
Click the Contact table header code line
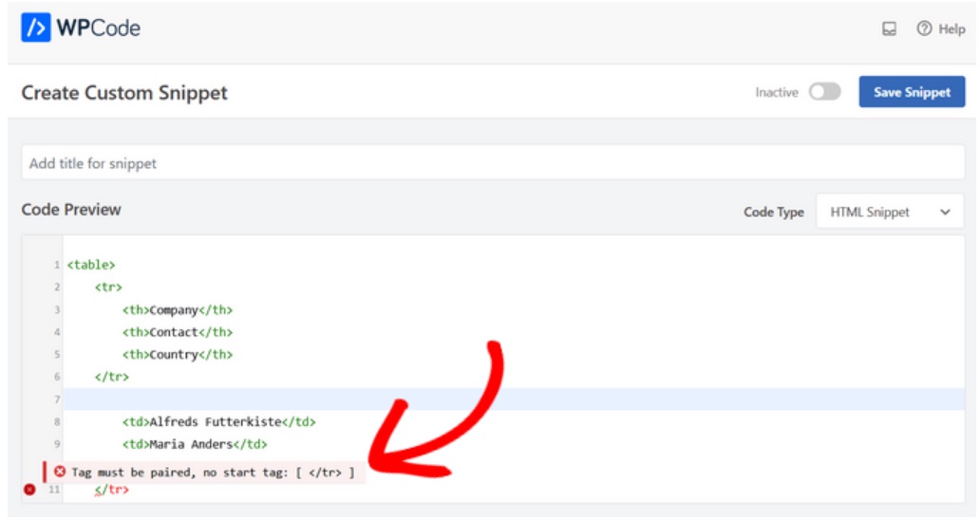[177, 332]
